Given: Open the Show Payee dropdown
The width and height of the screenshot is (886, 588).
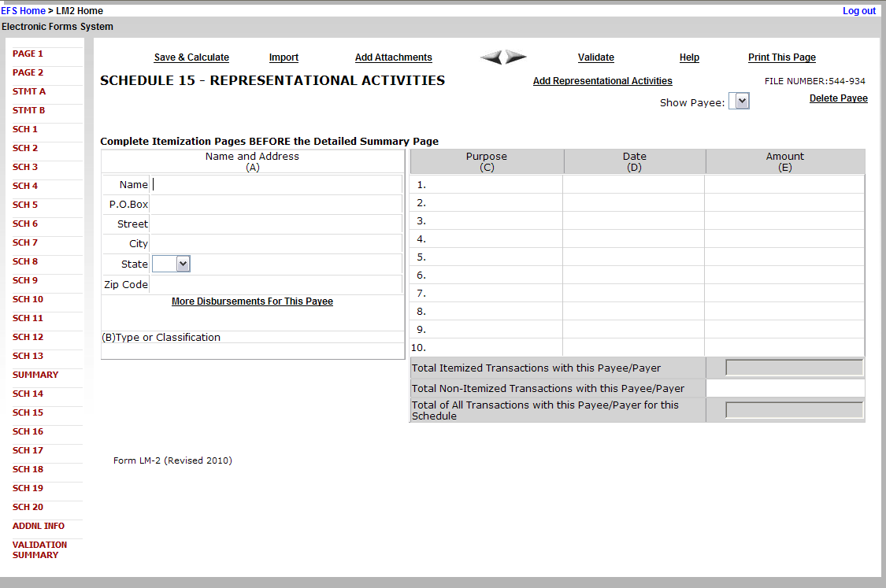Looking at the screenshot, I should coord(739,102).
